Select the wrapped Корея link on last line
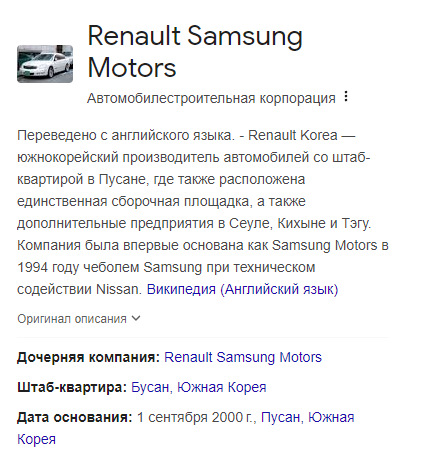 [x=36, y=439]
